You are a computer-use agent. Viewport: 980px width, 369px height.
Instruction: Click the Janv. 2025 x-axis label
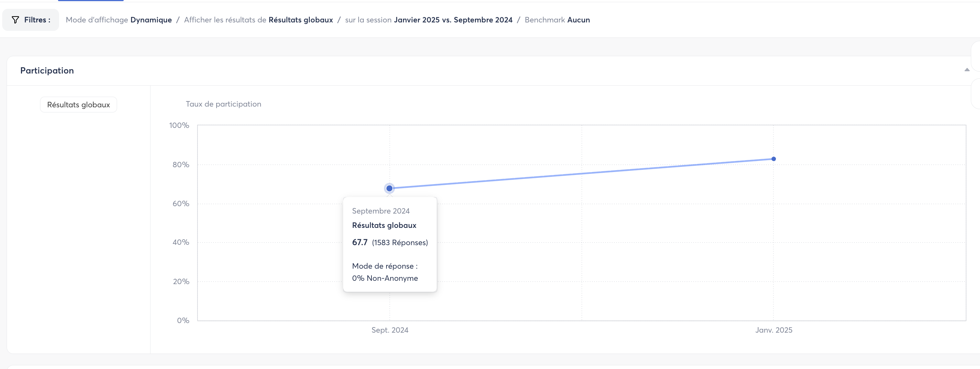773,330
